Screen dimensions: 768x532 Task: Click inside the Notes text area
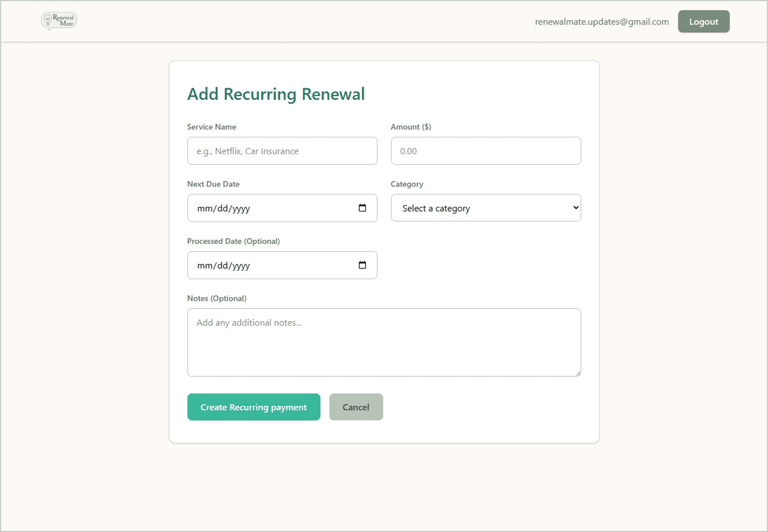384,342
